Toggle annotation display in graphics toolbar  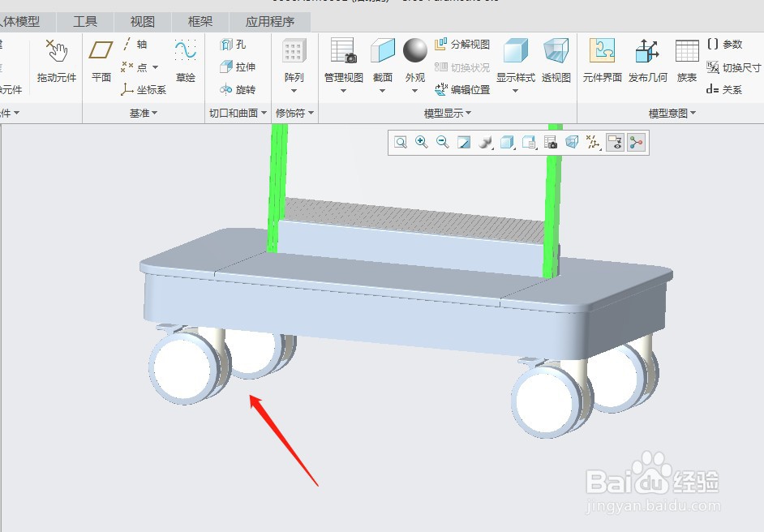coord(616,142)
